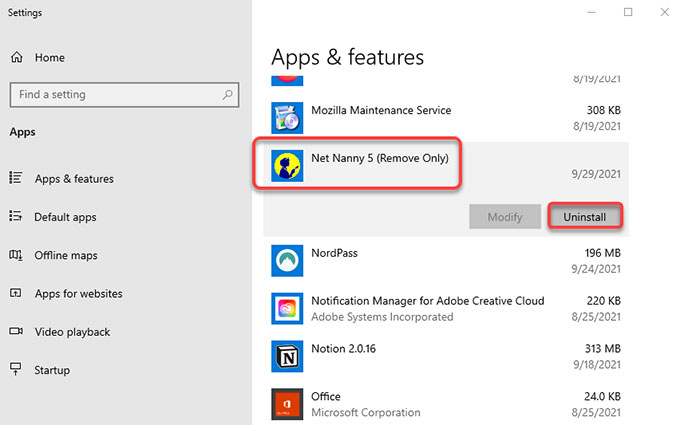Click the Offline maps icon
Screen dimensions: 680x425
[x=16, y=255]
